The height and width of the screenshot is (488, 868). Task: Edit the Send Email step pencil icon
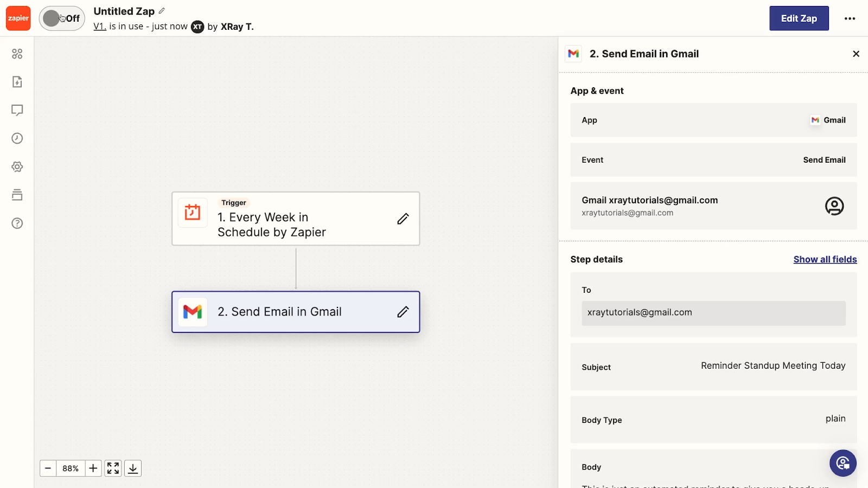coord(403,312)
